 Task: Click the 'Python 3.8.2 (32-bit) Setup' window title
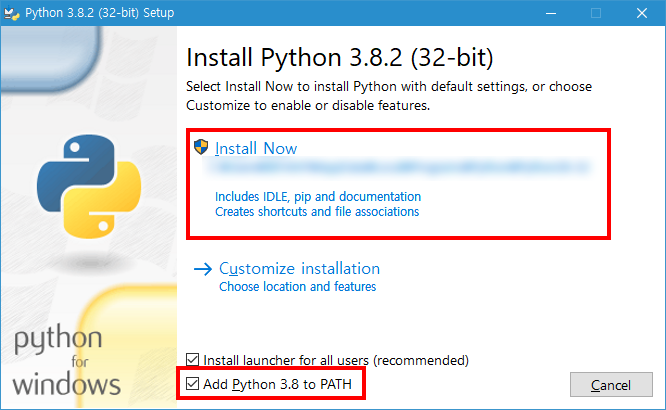click(99, 13)
